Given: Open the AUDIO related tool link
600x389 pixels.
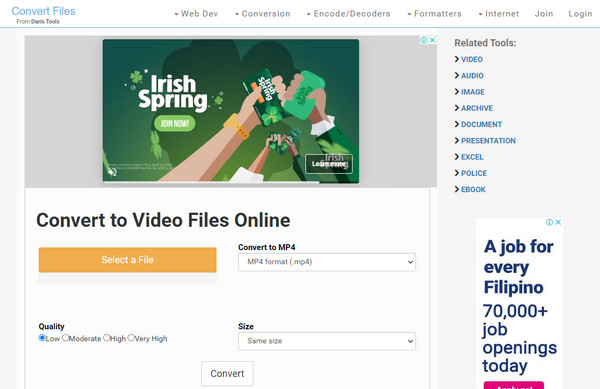Looking at the screenshot, I should point(472,76).
